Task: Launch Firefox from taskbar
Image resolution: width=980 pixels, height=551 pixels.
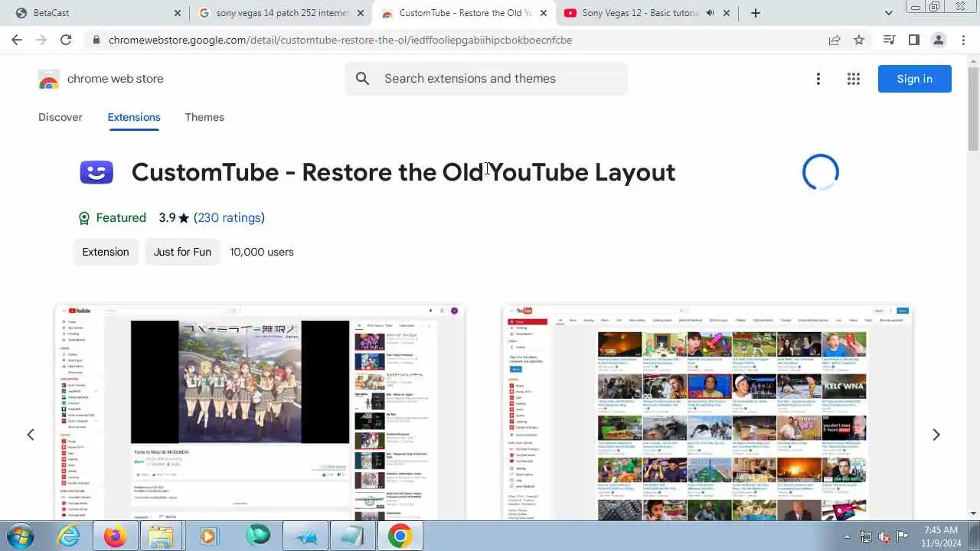Action: [115, 536]
